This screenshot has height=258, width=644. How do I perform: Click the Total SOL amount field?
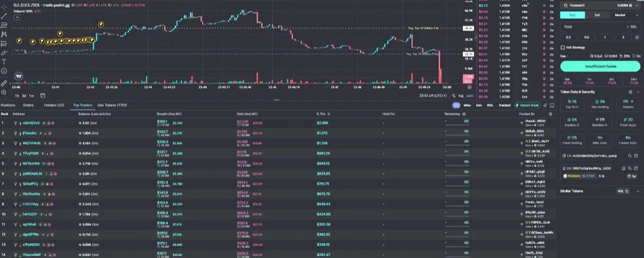[x=600, y=27]
